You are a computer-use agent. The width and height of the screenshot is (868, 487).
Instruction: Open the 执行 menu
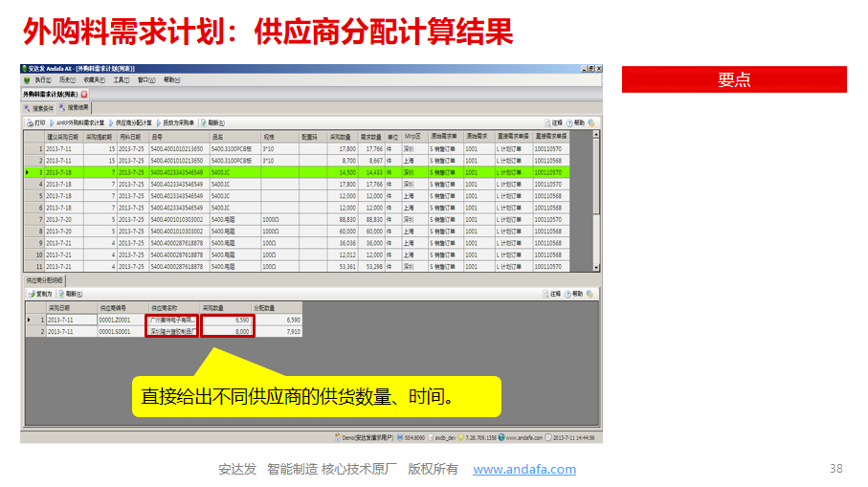point(42,80)
